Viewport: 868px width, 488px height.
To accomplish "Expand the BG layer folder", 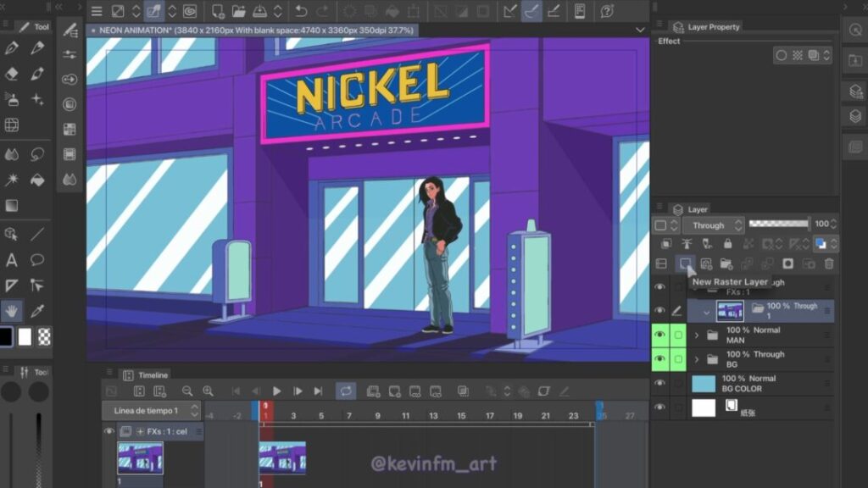I will coord(697,360).
